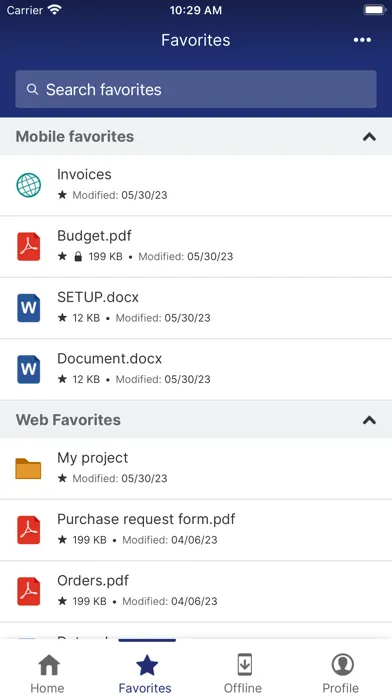392x696 pixels.
Task: Open the Profile tab
Action: pyautogui.click(x=341, y=673)
